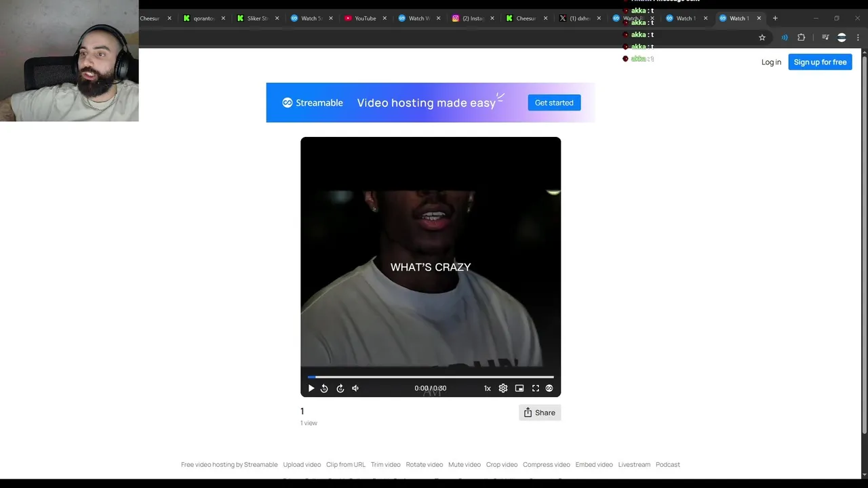Click the page vertical scrollbar
The width and height of the screenshot is (868, 488).
(x=864, y=244)
